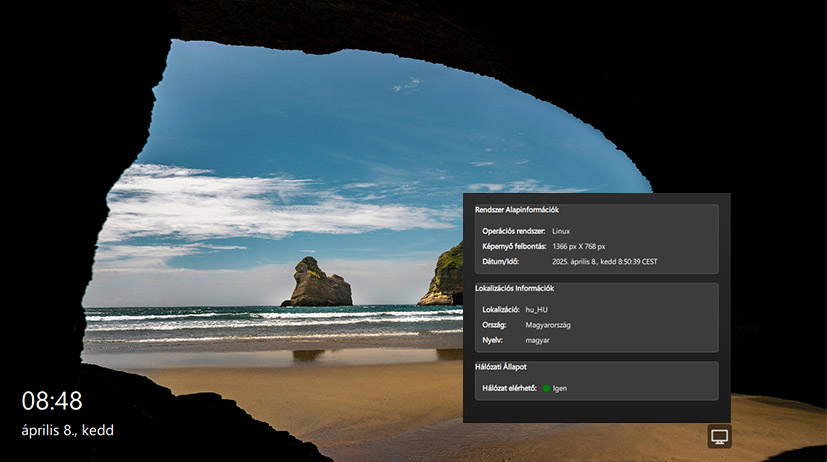Image resolution: width=827 pixels, height=462 pixels.
Task: Click the date text április 8., kedd
Action: click(x=68, y=431)
